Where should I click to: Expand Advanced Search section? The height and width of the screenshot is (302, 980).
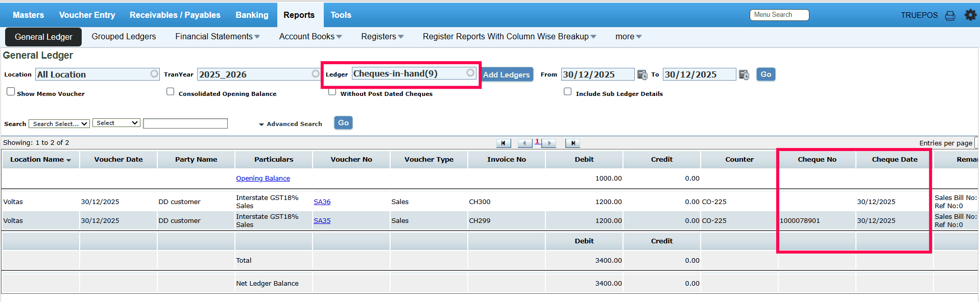291,124
